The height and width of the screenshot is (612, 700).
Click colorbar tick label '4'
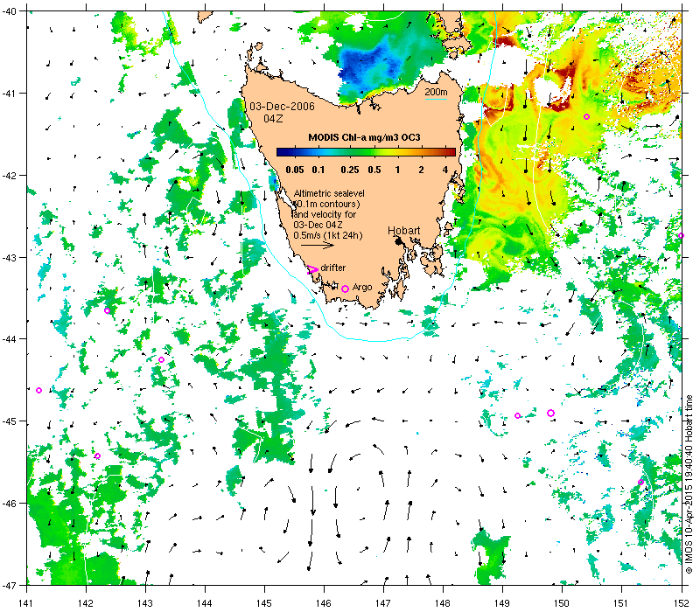pos(445,170)
